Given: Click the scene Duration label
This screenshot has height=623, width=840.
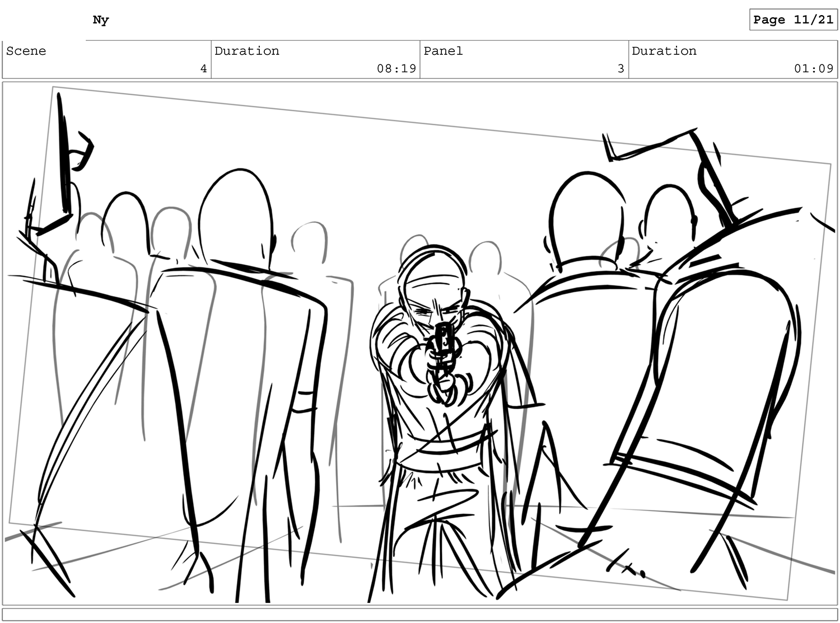Looking at the screenshot, I should click(x=247, y=51).
